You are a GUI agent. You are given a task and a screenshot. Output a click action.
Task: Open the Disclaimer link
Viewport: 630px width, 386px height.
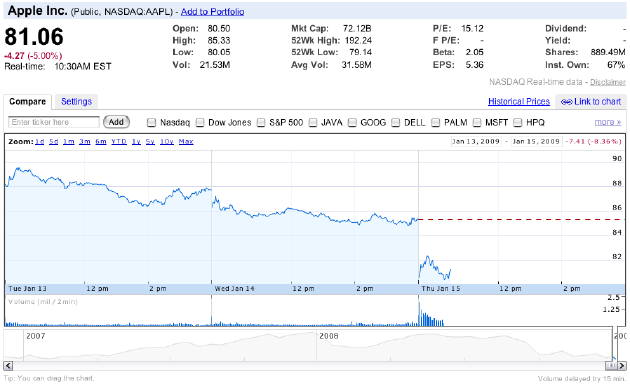(608, 82)
